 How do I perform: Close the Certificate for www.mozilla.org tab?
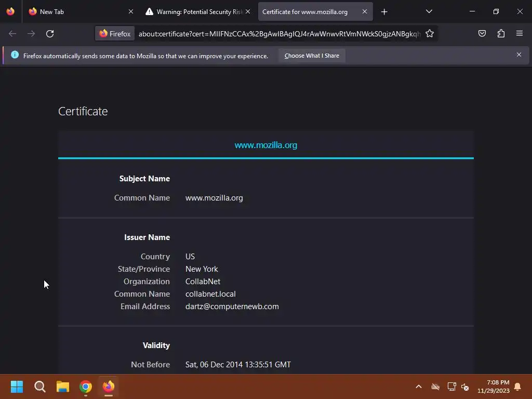click(364, 11)
